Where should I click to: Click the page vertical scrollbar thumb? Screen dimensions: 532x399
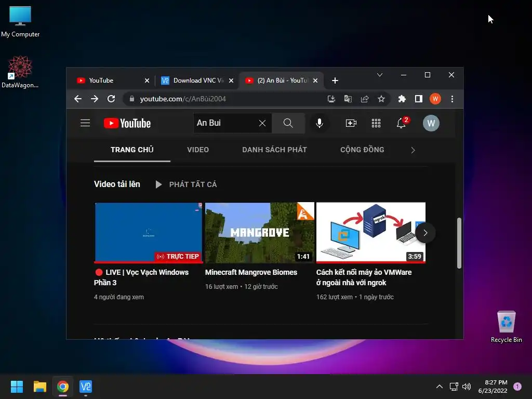tap(459, 243)
